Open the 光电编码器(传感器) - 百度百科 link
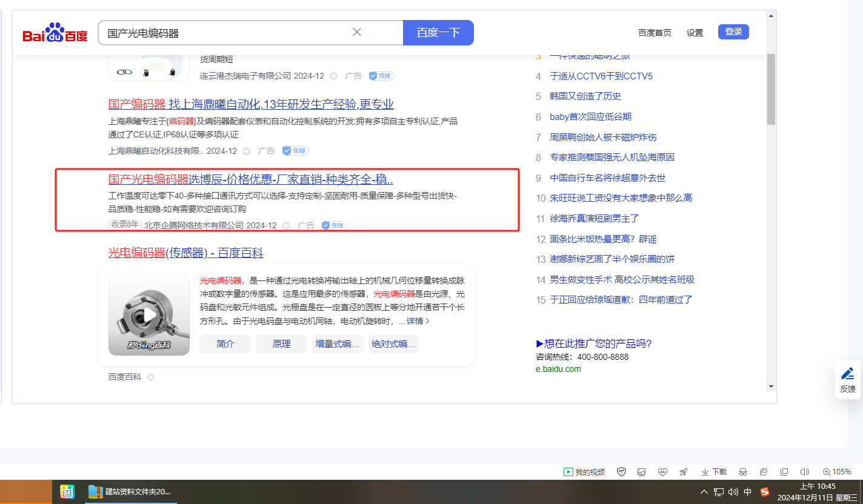Screen dimensions: 863x504 [185, 253]
